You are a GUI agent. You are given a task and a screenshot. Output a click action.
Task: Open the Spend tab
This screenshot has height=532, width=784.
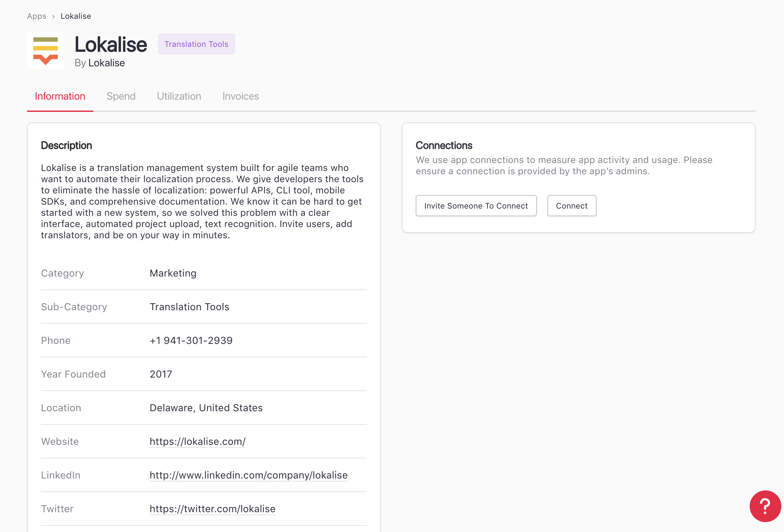[121, 96]
